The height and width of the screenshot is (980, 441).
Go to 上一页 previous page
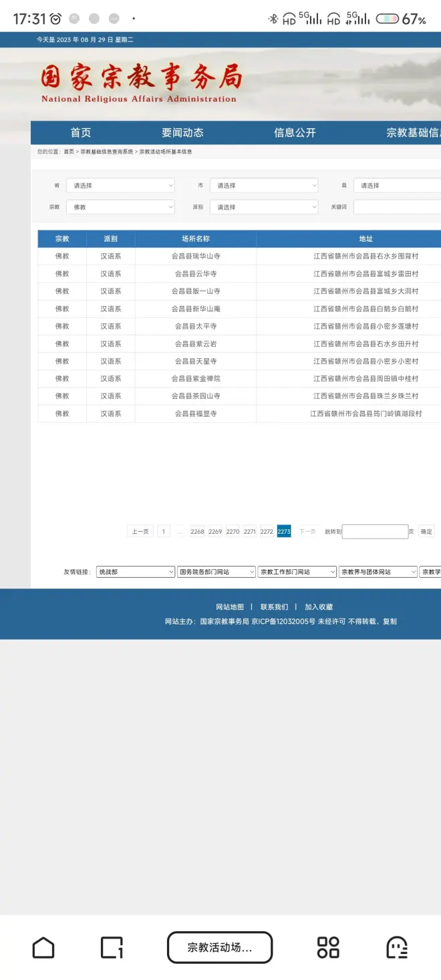click(140, 532)
